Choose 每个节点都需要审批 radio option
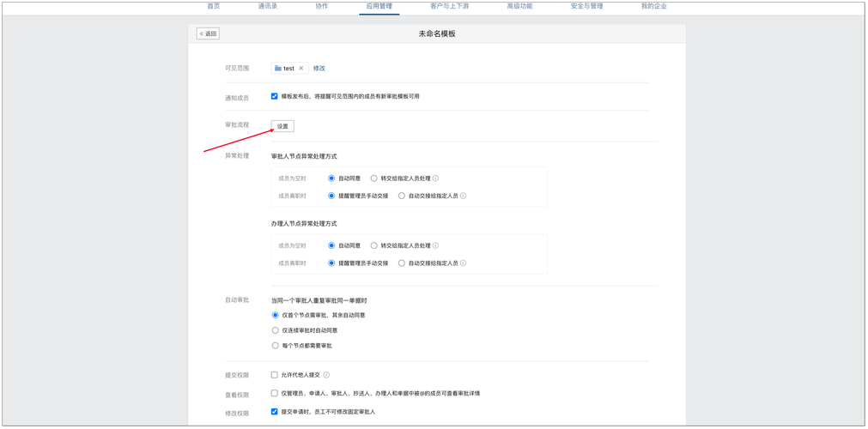Screen dimensions: 868x429 pos(276,346)
